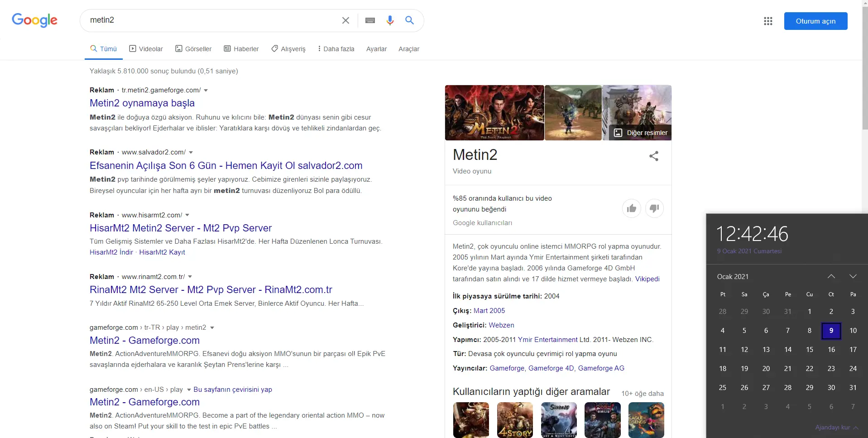Viewport: 868px width, 438px height.
Task: Give Metin2 a thumbs down
Action: 654,208
